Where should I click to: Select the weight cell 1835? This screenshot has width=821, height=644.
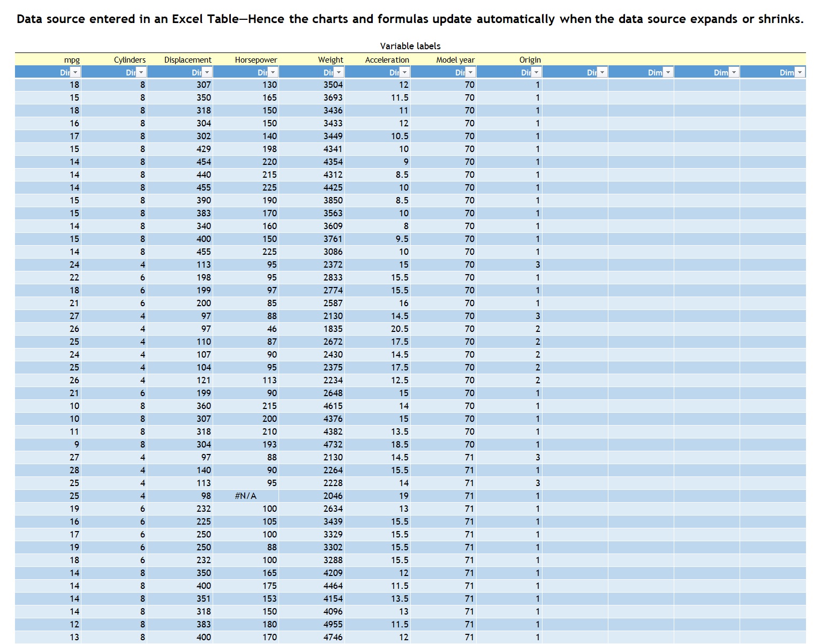[312, 329]
